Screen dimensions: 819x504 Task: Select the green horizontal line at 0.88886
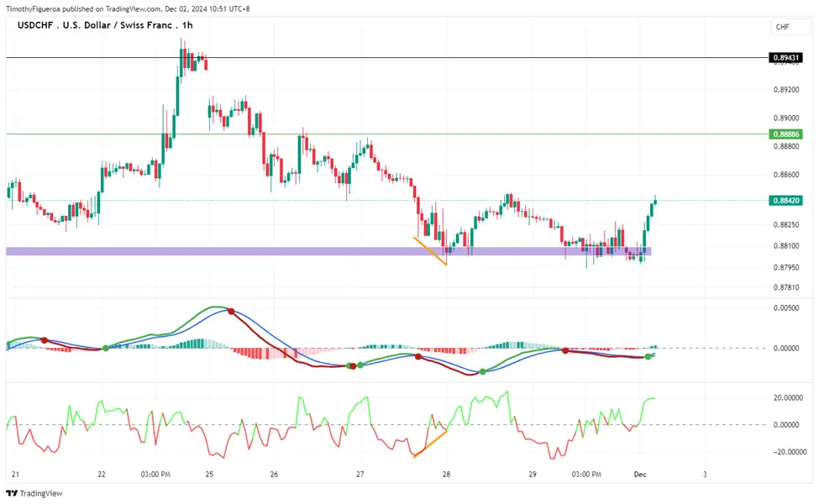tap(386, 134)
